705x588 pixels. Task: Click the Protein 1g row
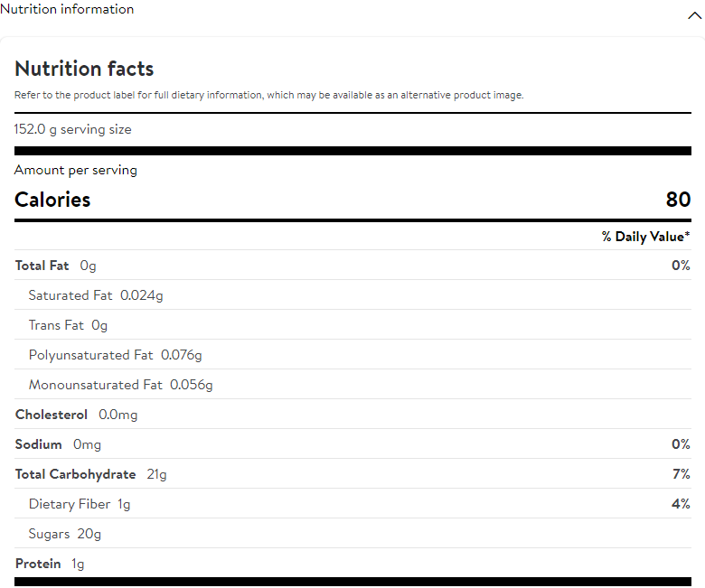coord(50,564)
